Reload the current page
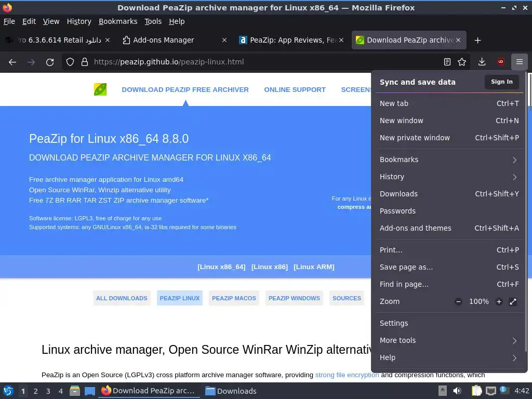The width and height of the screenshot is (532, 399). (50, 62)
